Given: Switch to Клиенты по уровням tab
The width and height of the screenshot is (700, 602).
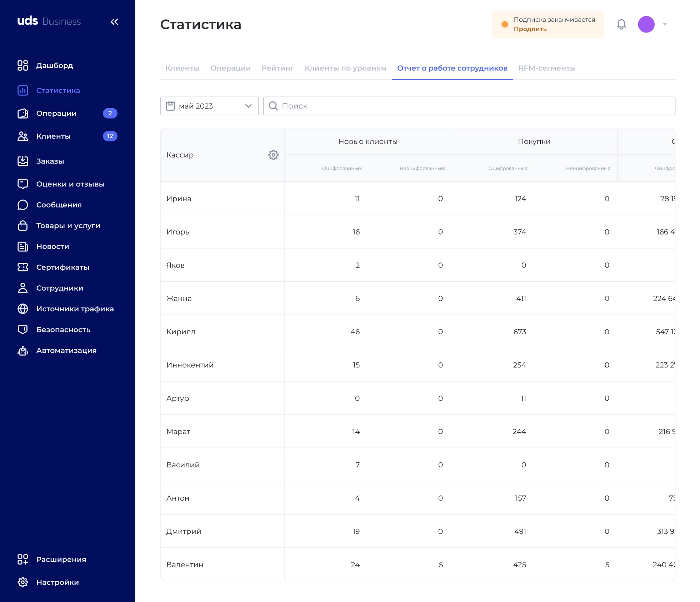Looking at the screenshot, I should coord(345,68).
